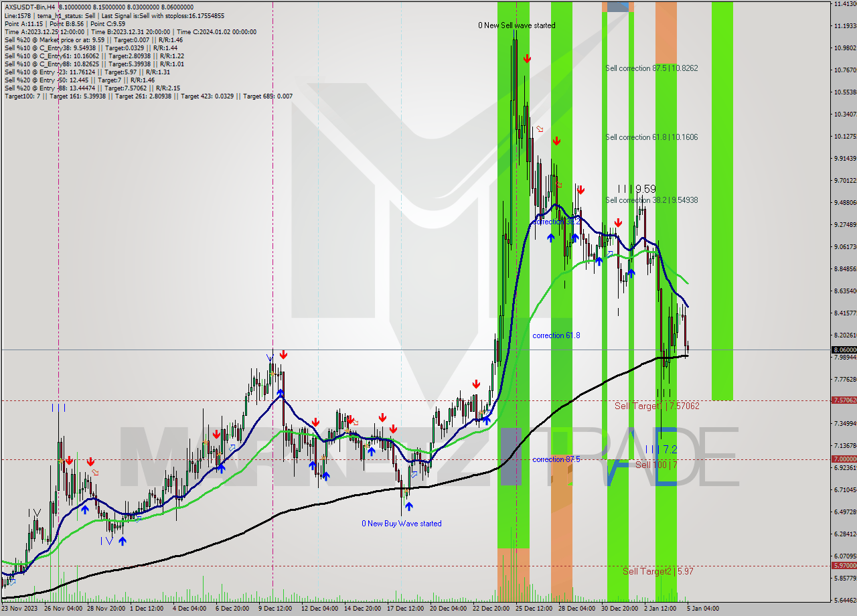This screenshot has width=857, height=616.
Task: Click the '26 Nov 04:00' time axis label
Action: (64, 609)
